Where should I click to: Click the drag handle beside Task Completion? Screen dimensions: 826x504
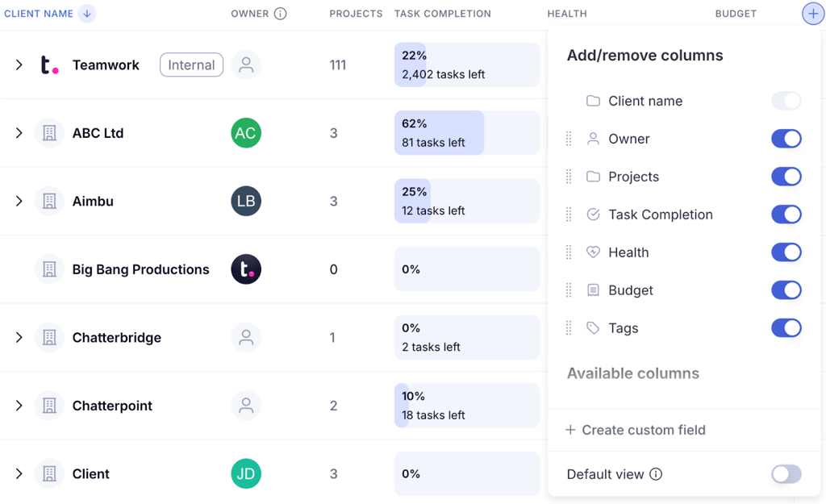coord(569,215)
